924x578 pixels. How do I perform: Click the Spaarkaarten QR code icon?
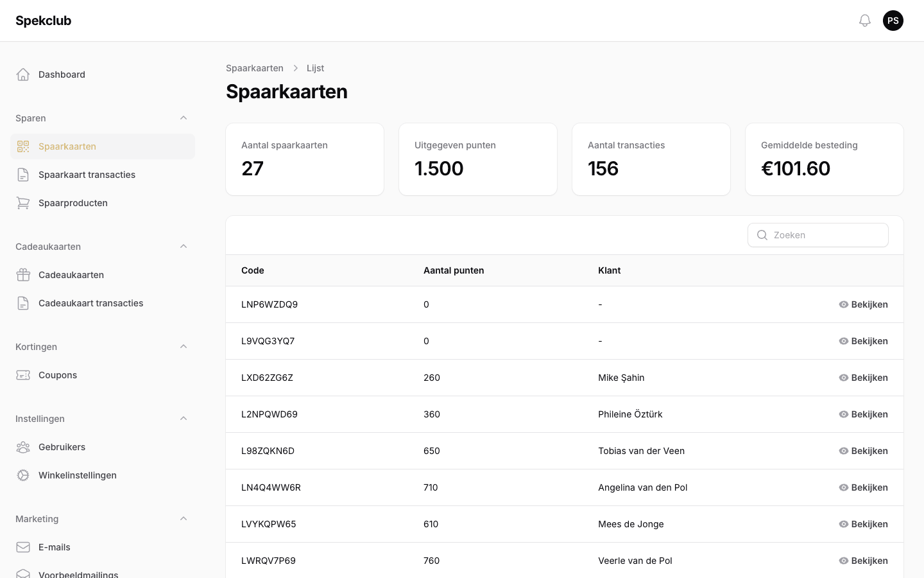23,146
